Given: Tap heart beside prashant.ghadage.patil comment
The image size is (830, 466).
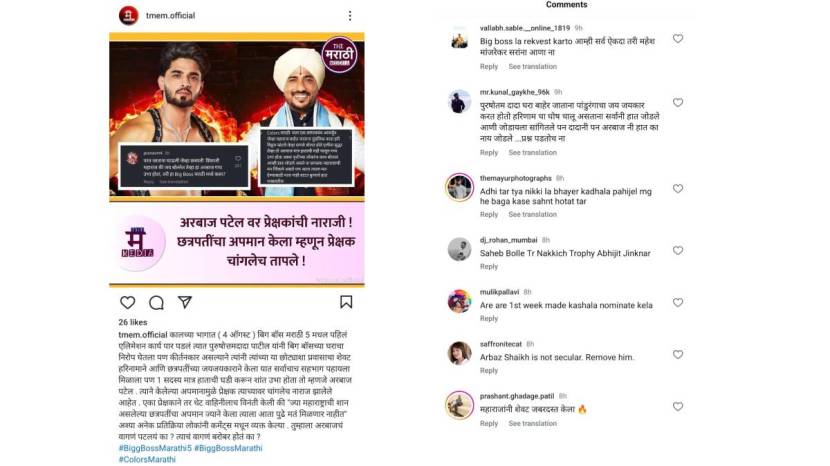Looking at the screenshot, I should [678, 407].
